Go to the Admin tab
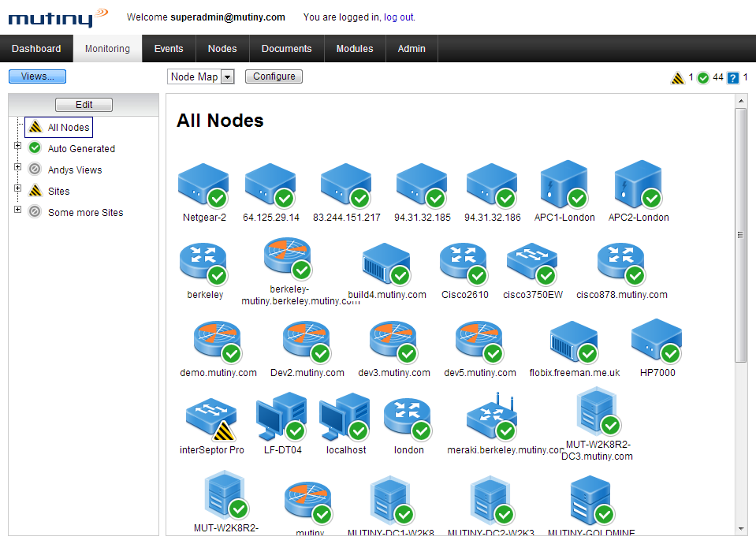The height and width of the screenshot is (544, 756). [412, 49]
